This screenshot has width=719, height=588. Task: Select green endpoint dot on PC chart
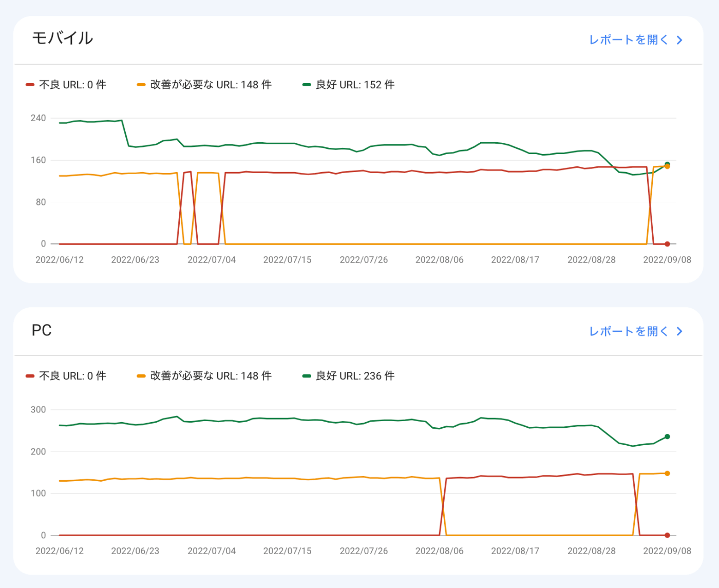click(x=667, y=437)
